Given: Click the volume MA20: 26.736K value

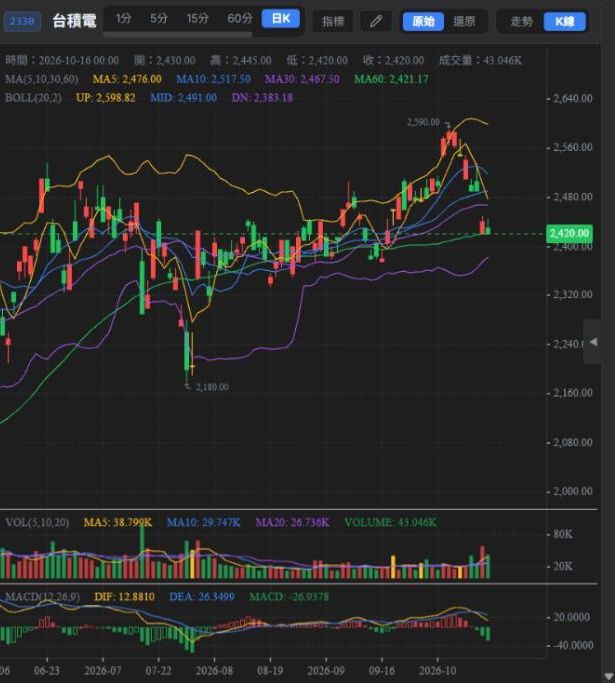Looking at the screenshot, I should coord(292,522).
